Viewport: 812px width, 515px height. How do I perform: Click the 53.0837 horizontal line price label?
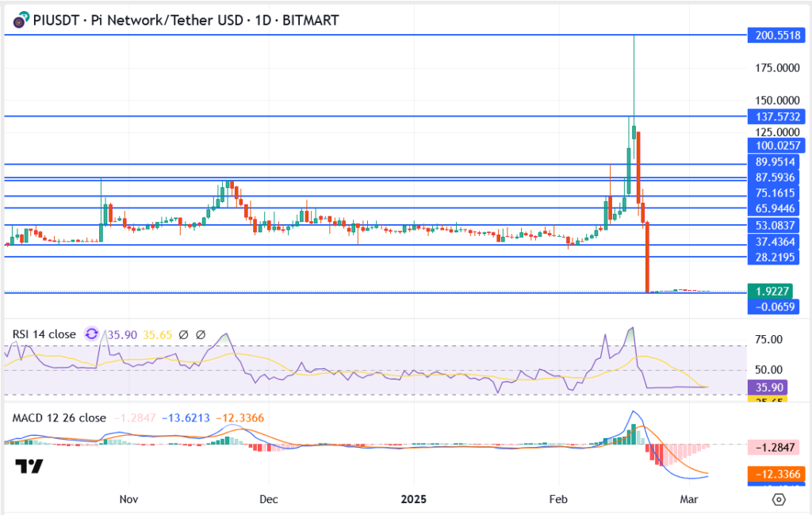point(776,225)
